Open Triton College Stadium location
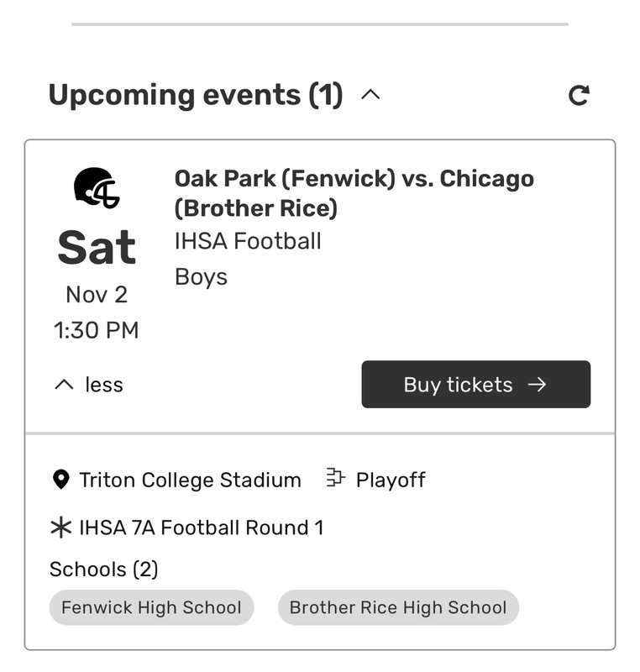 point(190,480)
